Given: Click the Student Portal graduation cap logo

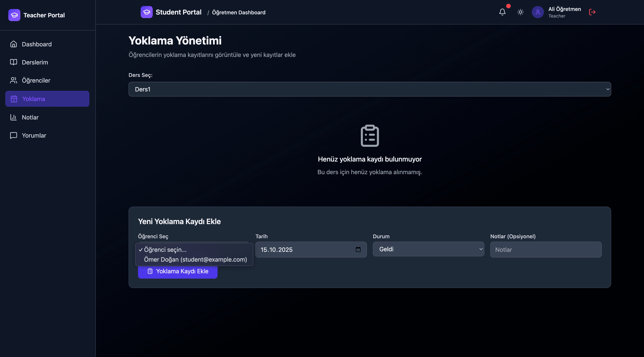Looking at the screenshot, I should click(146, 12).
